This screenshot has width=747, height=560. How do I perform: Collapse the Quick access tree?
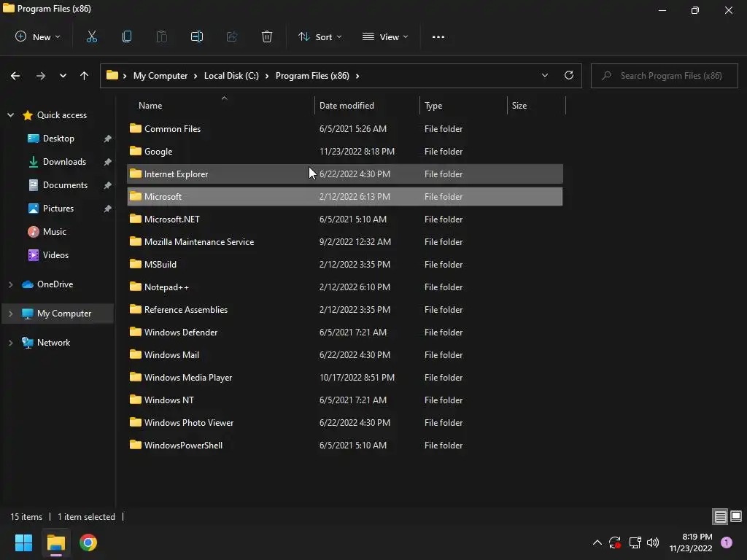coord(10,114)
